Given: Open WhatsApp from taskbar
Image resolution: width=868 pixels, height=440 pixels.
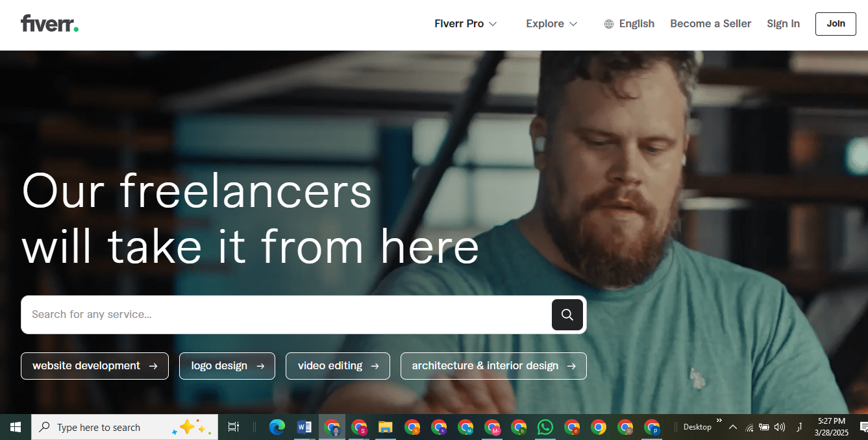Looking at the screenshot, I should pyautogui.click(x=545, y=427).
